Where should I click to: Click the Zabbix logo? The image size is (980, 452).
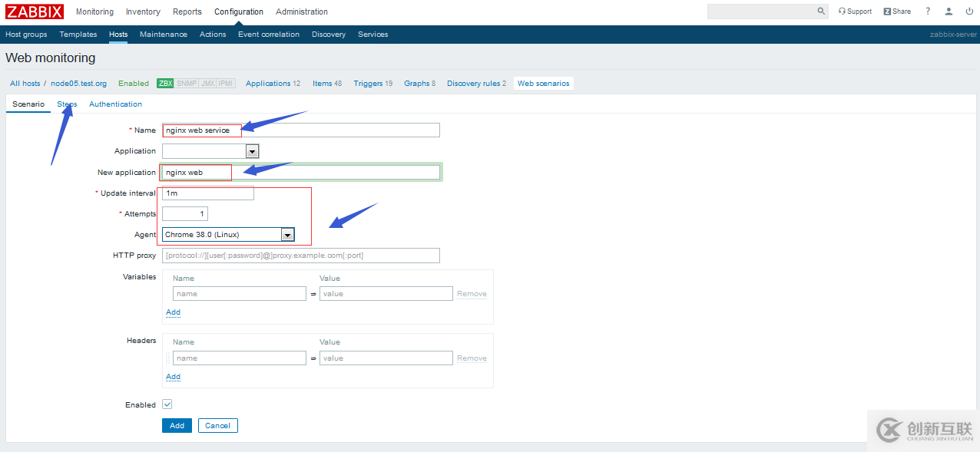35,12
